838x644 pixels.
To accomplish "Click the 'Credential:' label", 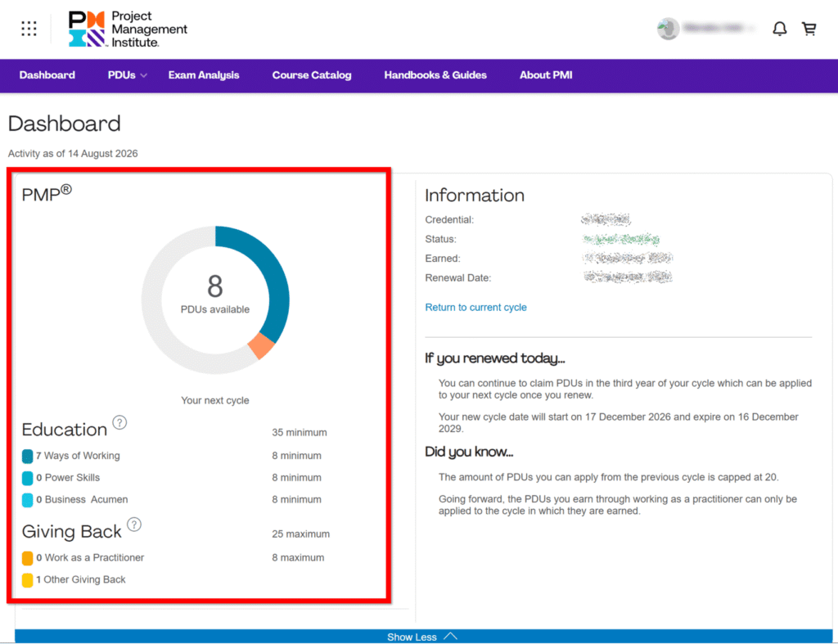I will click(x=449, y=219).
